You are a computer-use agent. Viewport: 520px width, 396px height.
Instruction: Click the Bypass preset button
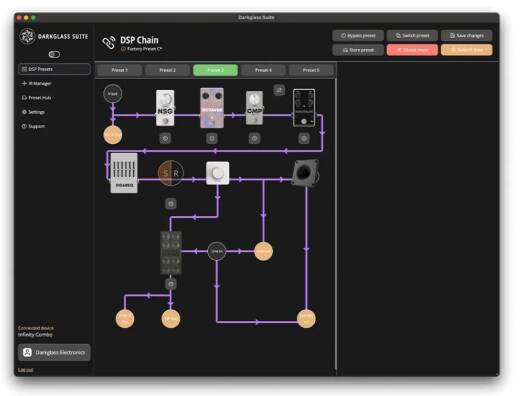pos(358,35)
